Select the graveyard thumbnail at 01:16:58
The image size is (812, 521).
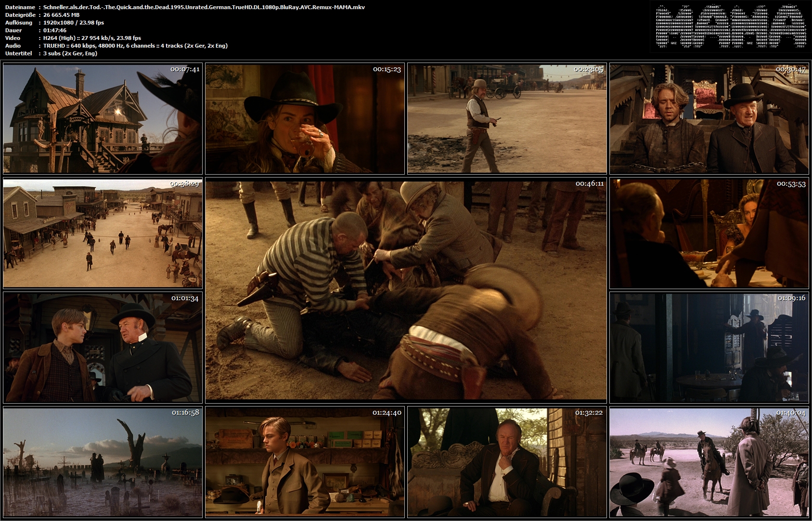[x=103, y=462]
